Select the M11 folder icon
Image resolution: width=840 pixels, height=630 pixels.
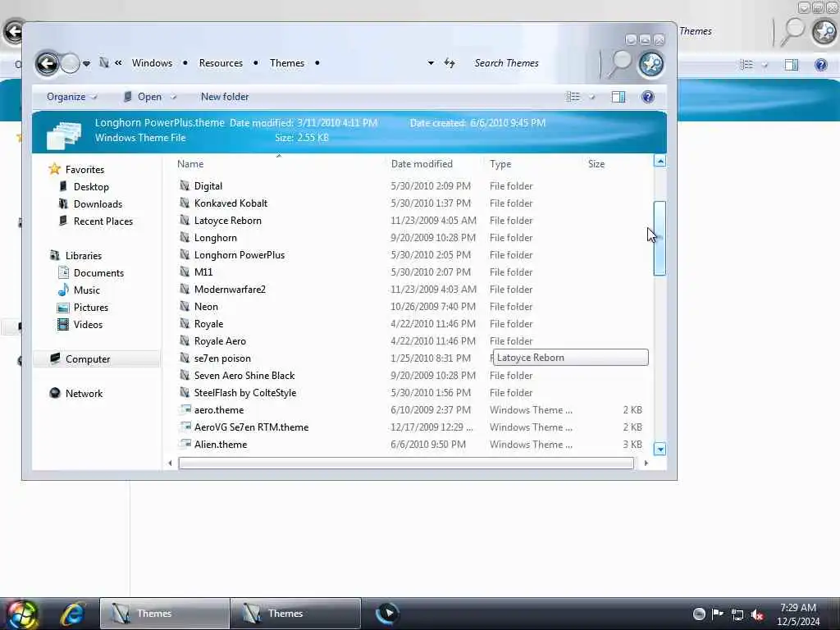pos(185,272)
